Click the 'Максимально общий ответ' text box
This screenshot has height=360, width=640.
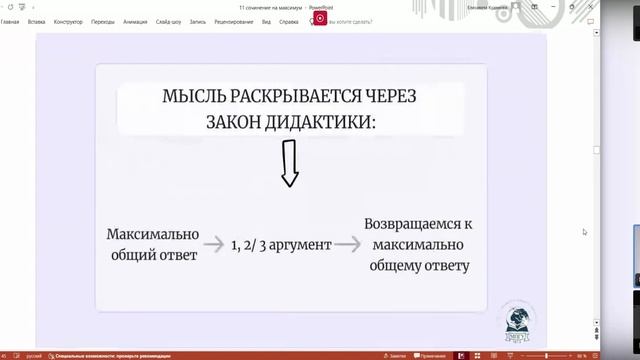pos(153,244)
